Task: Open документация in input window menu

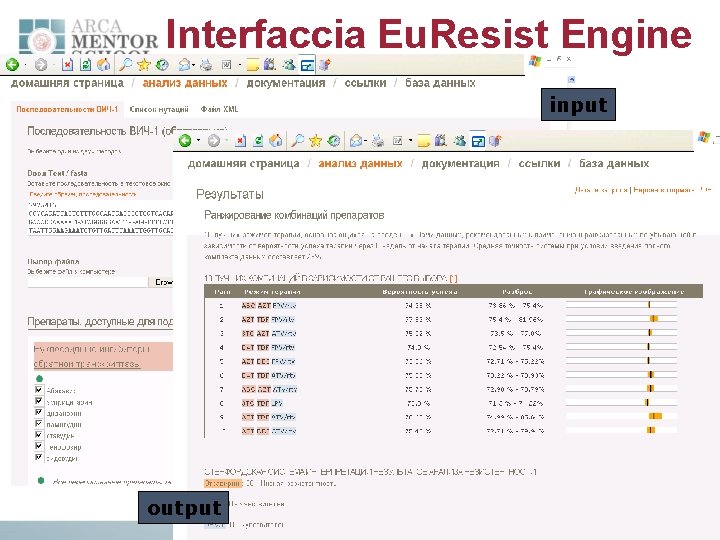Action: tap(286, 83)
